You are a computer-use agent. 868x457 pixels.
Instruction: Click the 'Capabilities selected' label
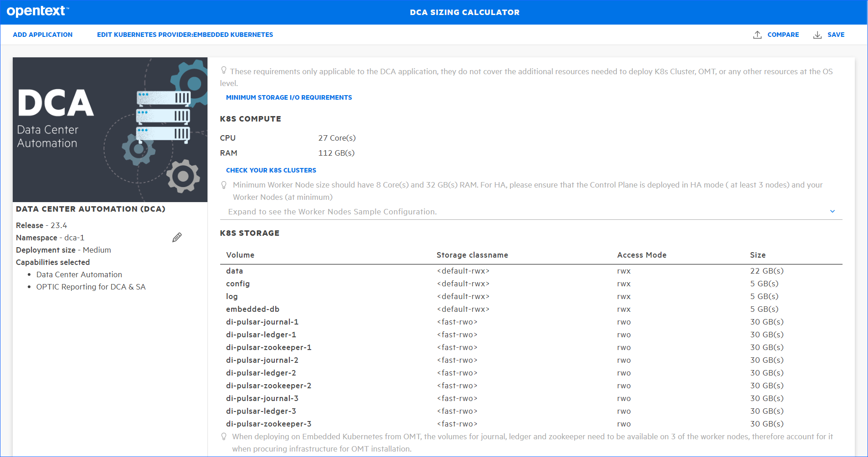(53, 262)
